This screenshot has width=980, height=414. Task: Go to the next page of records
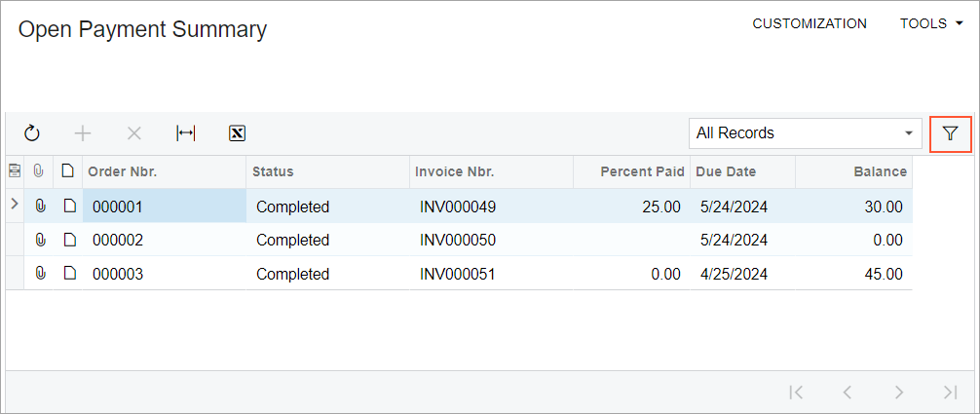pos(899,392)
